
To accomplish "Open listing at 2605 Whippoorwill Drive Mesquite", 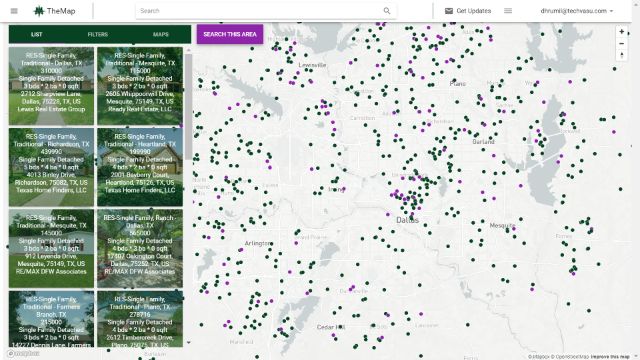I will coord(140,86).
